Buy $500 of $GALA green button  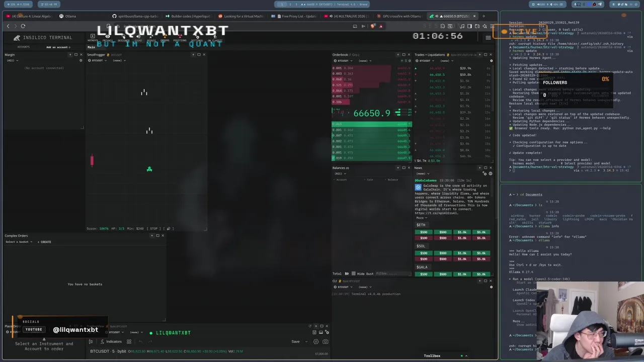tap(442, 274)
